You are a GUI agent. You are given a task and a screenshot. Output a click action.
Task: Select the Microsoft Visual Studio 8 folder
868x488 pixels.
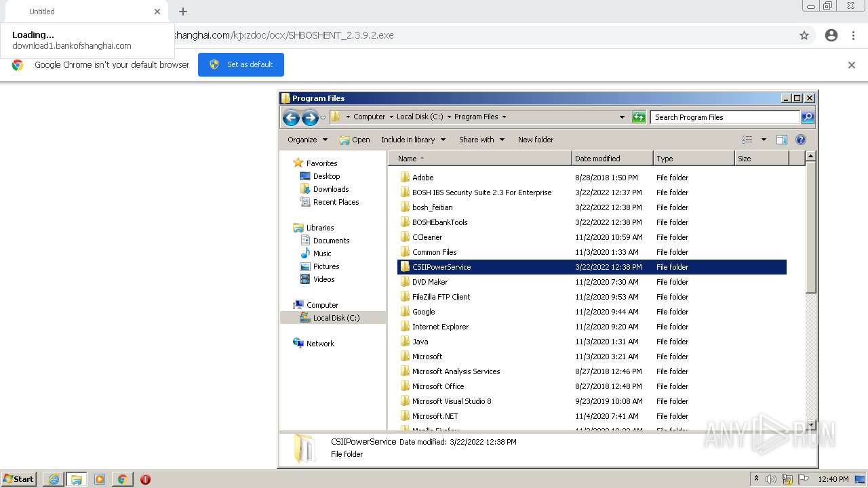point(591,401)
